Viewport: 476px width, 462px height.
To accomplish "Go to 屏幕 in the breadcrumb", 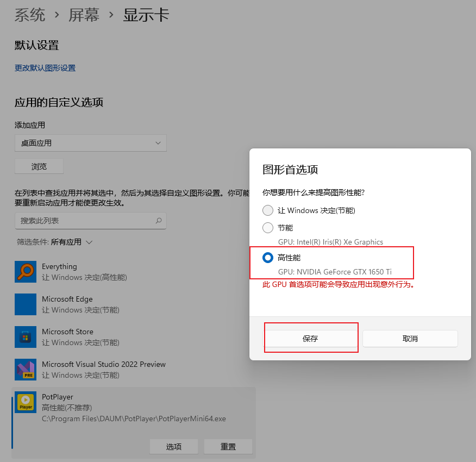I will tap(84, 15).
